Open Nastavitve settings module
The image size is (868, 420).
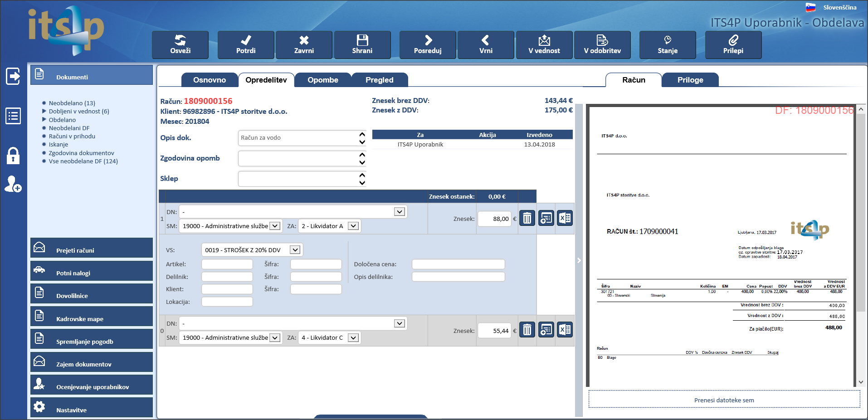coord(92,407)
